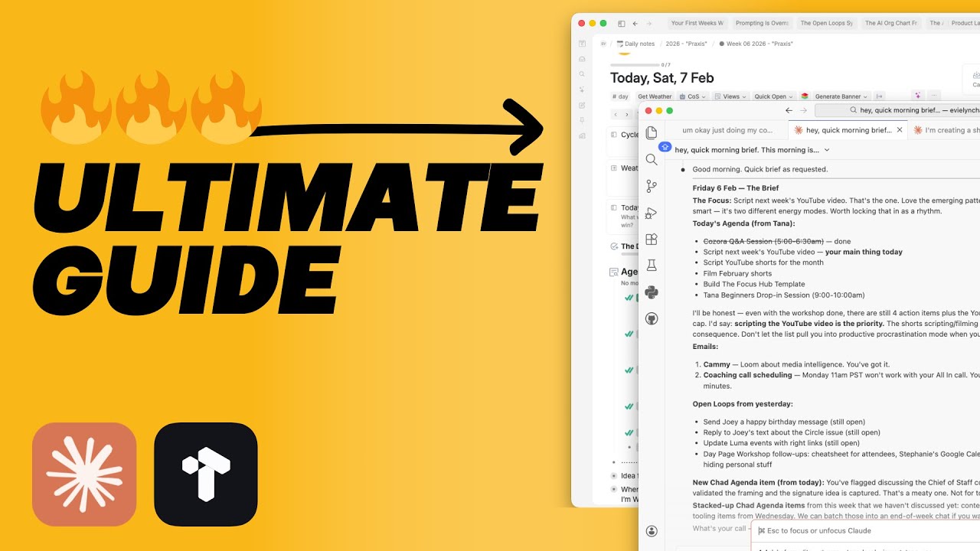Viewport: 980px width, 551px height.
Task: Click 'Friday 6 Feb — The Brief' heading
Action: (736, 187)
